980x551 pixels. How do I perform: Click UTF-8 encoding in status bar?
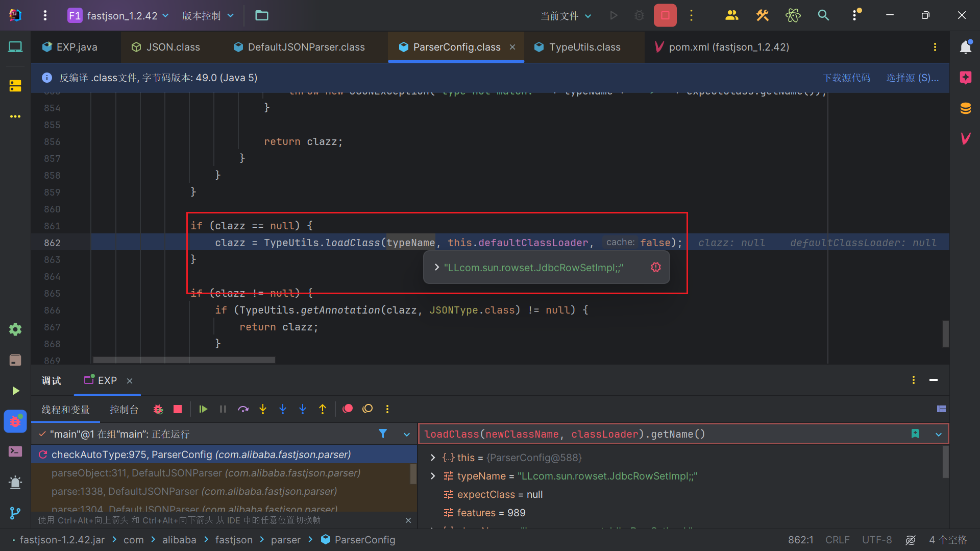(x=877, y=540)
